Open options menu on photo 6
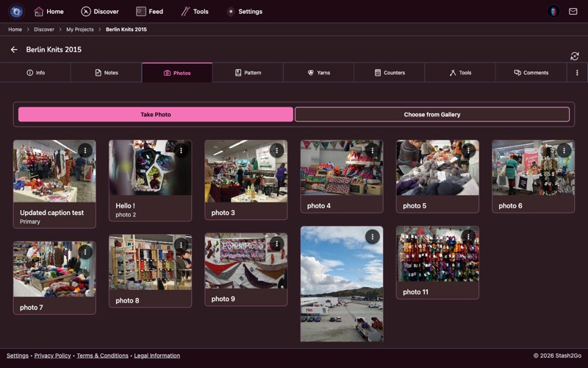This screenshot has width=588, height=368. (x=564, y=150)
